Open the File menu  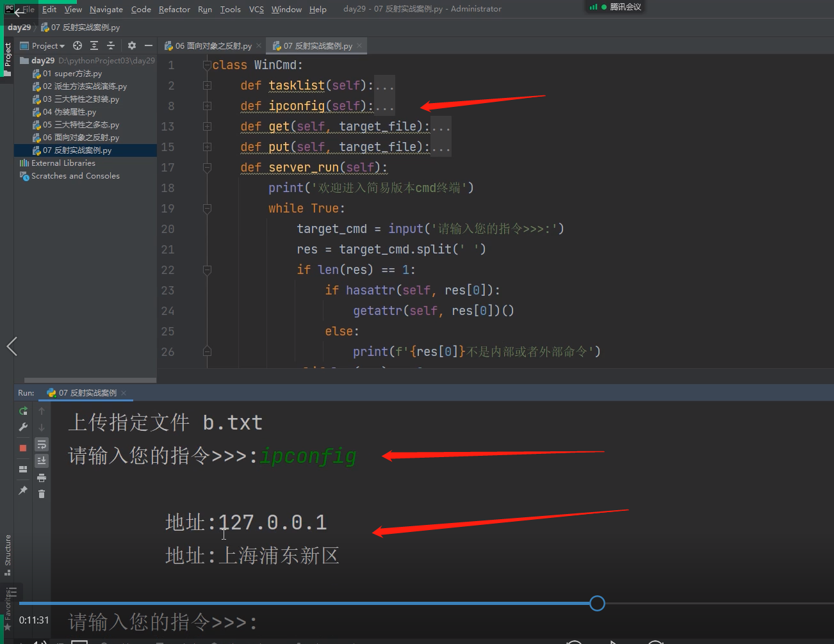click(x=29, y=9)
